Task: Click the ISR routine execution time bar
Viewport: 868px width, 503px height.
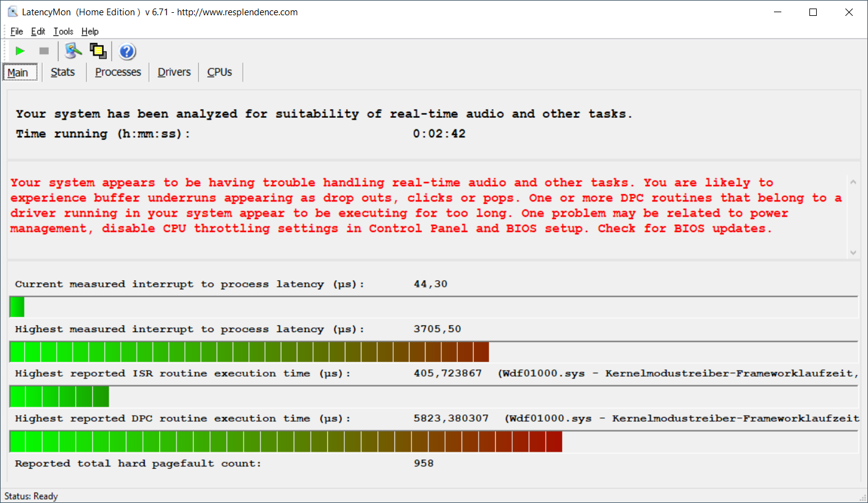Action: 435,396
